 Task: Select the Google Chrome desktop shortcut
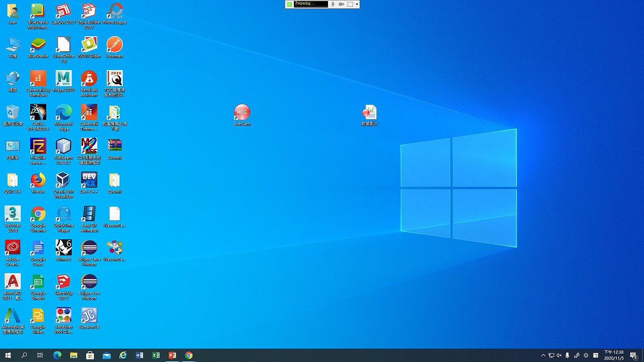[x=38, y=219]
